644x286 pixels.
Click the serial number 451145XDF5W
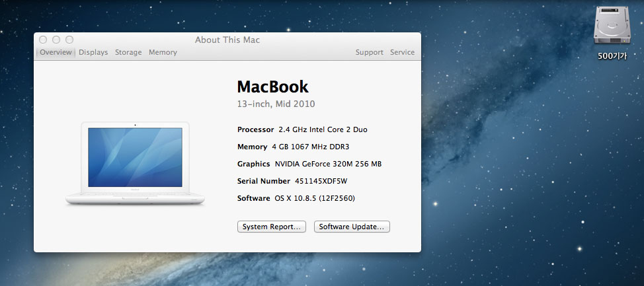(x=321, y=181)
